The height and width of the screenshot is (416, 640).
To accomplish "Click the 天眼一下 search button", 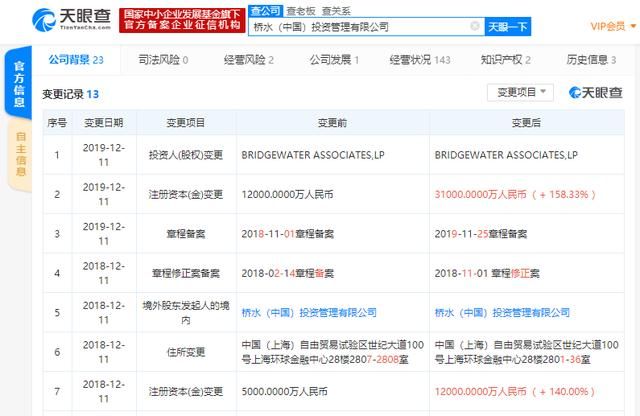I will tap(508, 27).
